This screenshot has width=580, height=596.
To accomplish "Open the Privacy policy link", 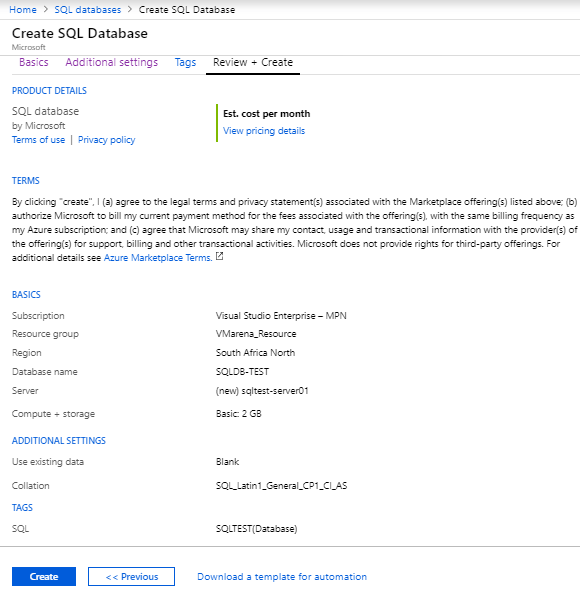I will coord(106,140).
